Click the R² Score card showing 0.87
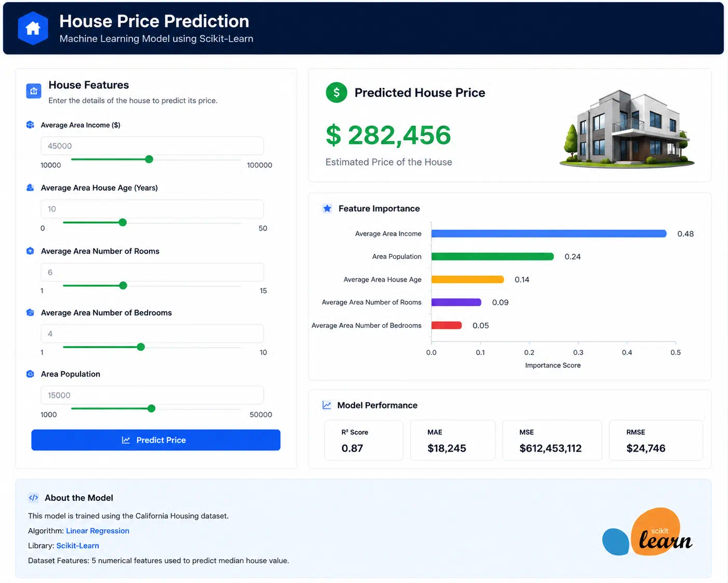Viewport: 728px width, 583px height. click(x=363, y=441)
